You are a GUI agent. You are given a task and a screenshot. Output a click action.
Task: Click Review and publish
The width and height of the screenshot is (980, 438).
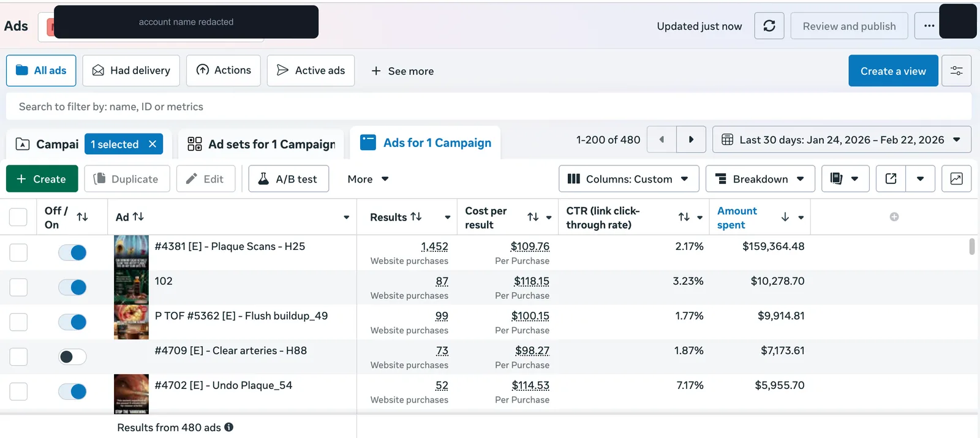coord(849,26)
